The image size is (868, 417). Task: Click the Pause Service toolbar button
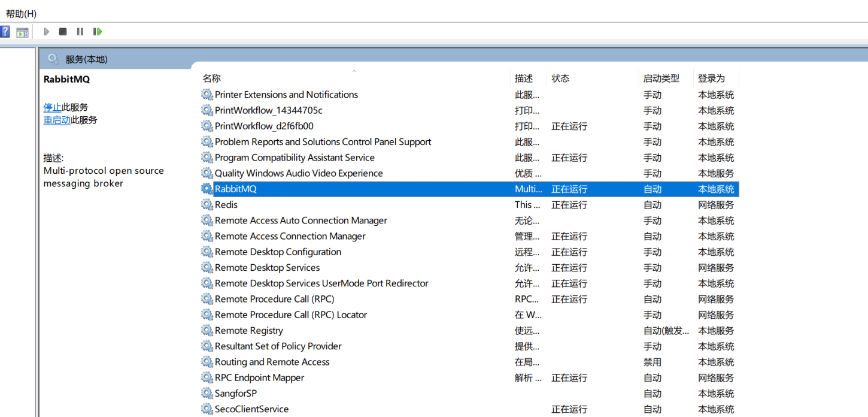[x=80, y=32]
